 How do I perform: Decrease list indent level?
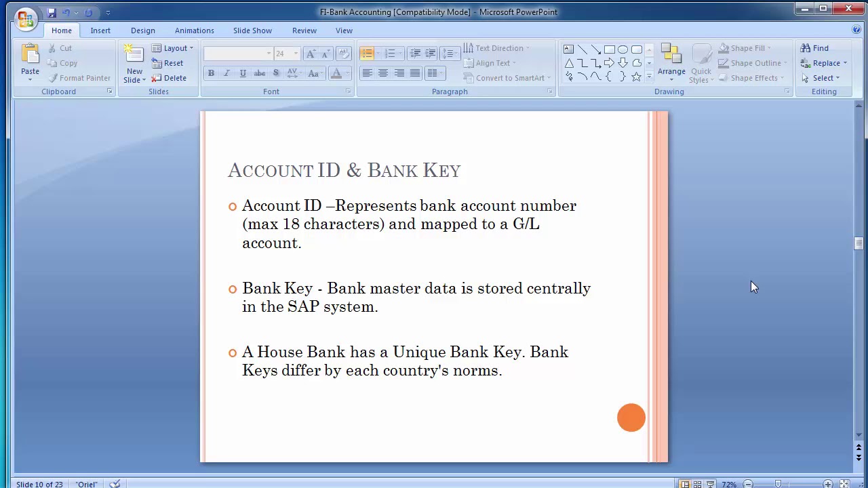pos(415,54)
